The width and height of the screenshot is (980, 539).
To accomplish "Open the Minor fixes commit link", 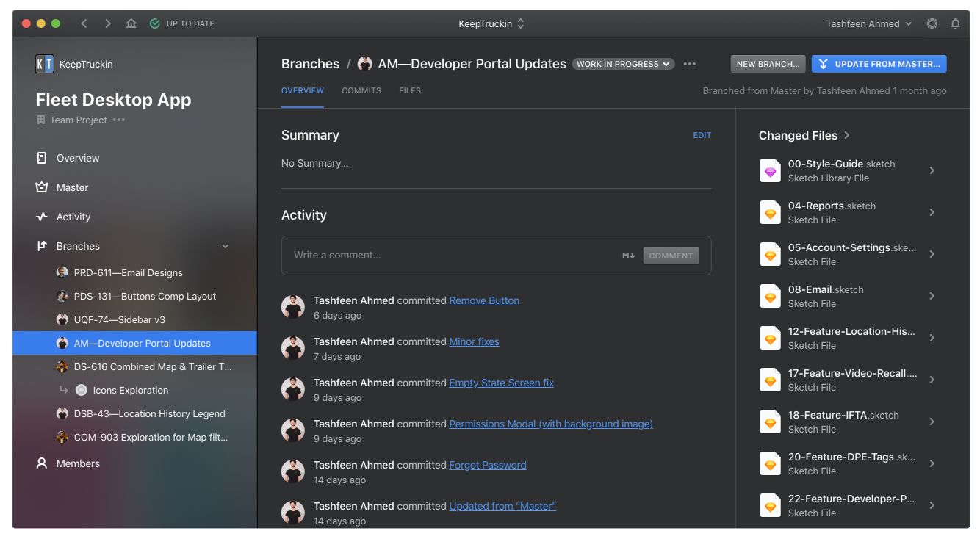I will point(474,341).
